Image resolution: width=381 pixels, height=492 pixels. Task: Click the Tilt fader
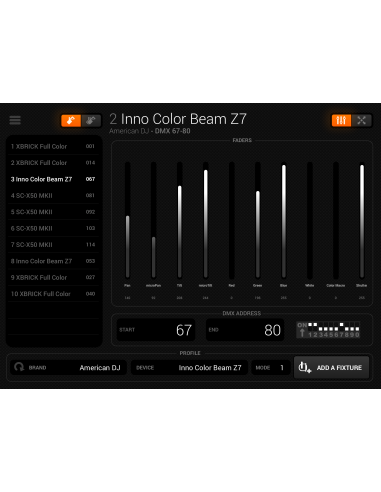pyautogui.click(x=179, y=220)
